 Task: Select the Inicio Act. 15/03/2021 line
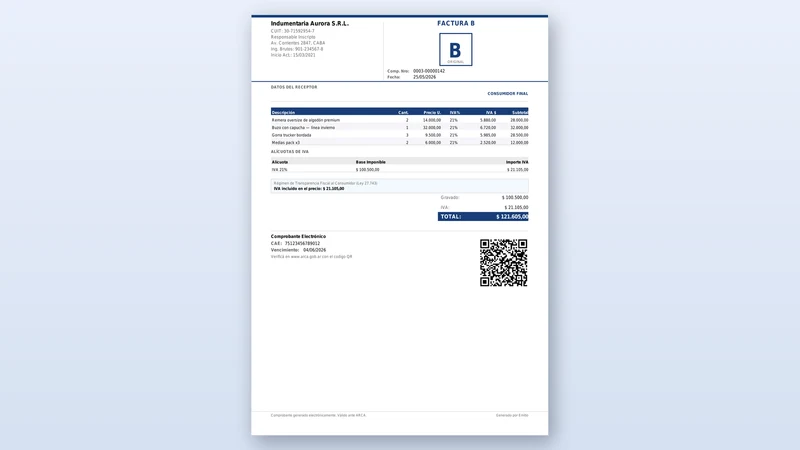[293, 55]
